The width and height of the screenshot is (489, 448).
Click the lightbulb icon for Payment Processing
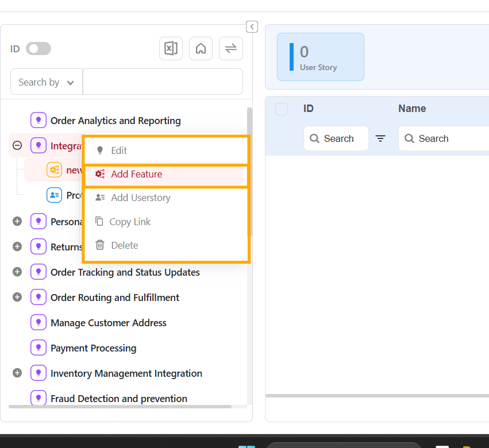38,348
